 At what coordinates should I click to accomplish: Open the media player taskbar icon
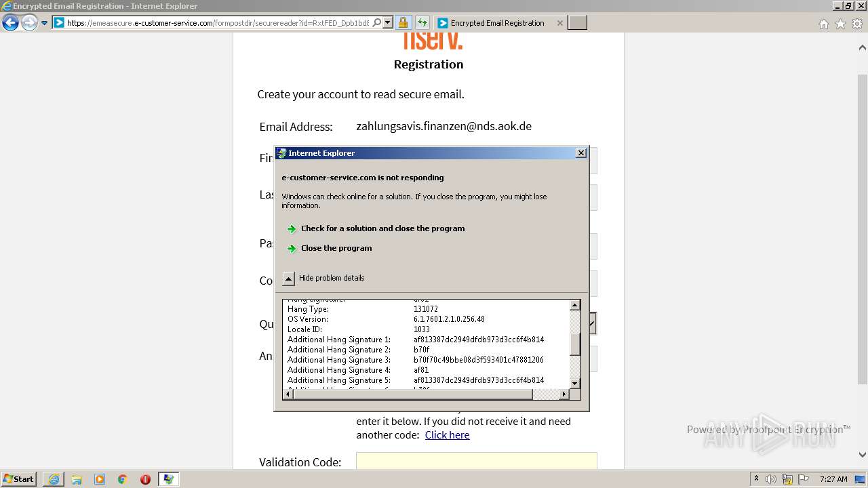tap(100, 479)
